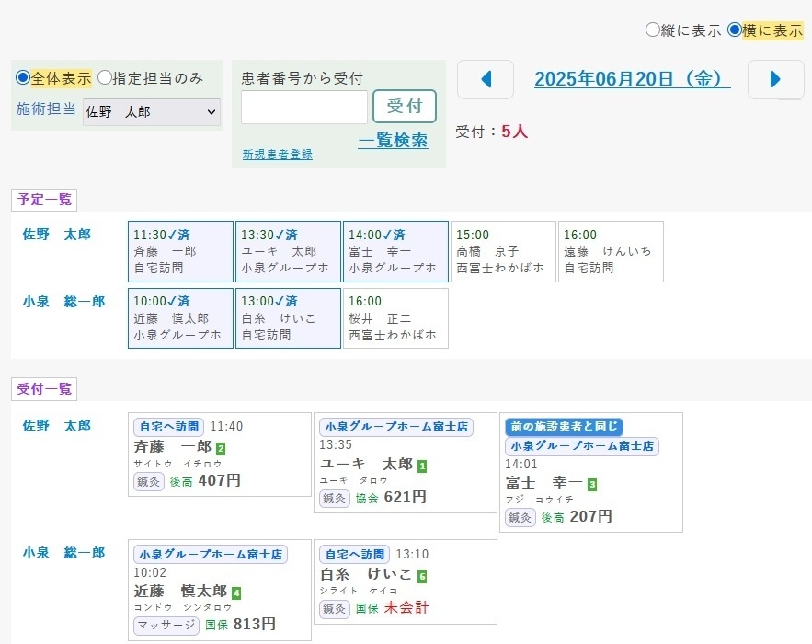812x644 pixels.
Task: Click the 前の施設患者と同じ badge on 富士幸一's card
Action: [x=564, y=425]
